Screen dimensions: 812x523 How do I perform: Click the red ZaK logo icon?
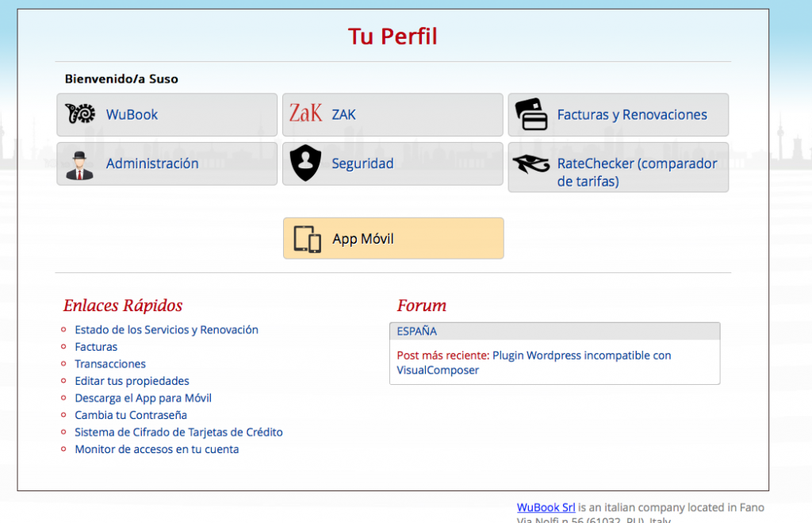point(305,113)
